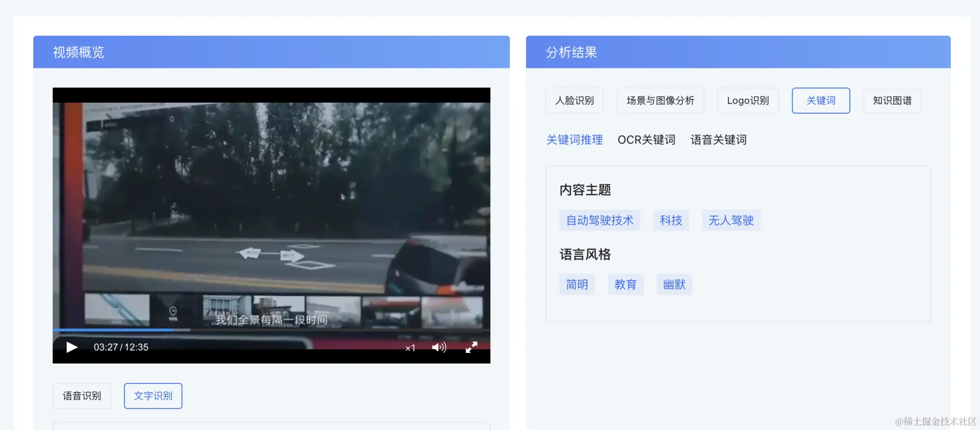980x430 pixels.
Task: Click the 视频概览 panel header
Action: click(272, 52)
